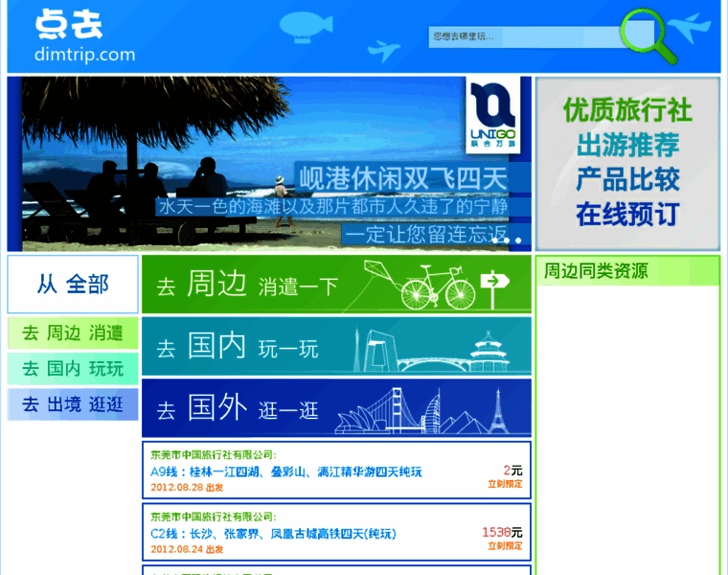Image resolution: width=728 pixels, height=575 pixels.
Task: Open the blue 去国外逛一逛 banner
Action: [x=336, y=408]
